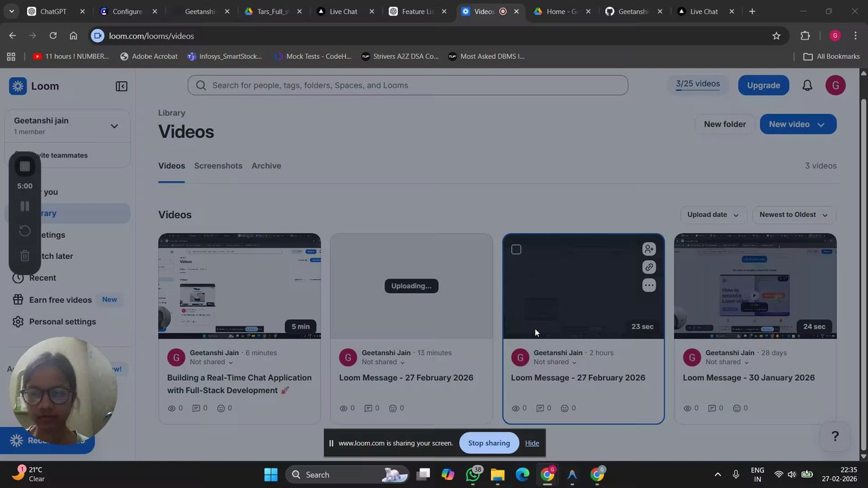Expand Not shared dropdown on 2 hours video
This screenshot has height=488, width=868.
pos(555,362)
